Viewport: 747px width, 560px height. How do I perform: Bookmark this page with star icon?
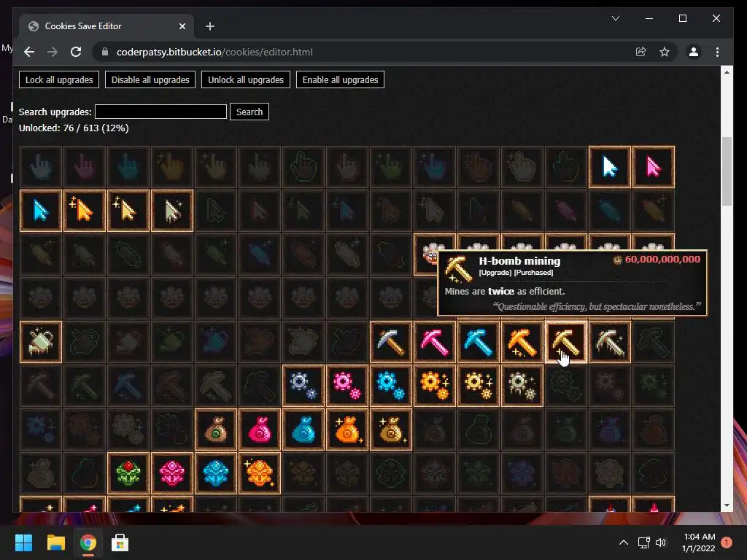tap(665, 52)
